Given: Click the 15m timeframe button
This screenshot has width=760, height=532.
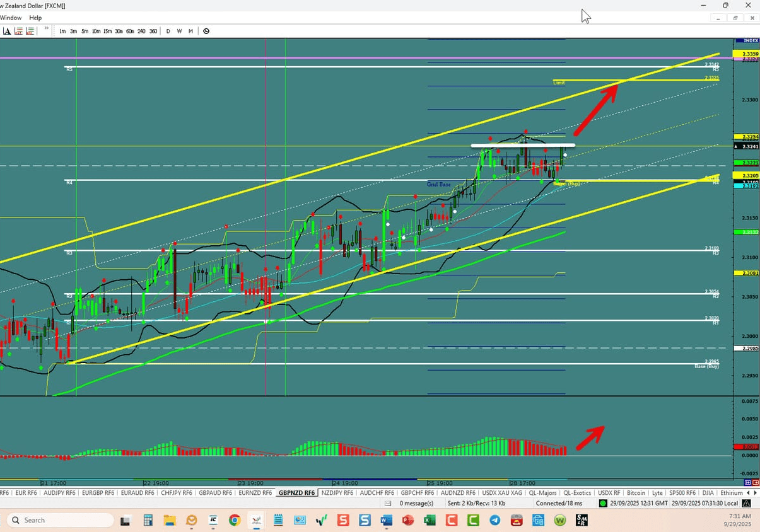Looking at the screenshot, I should (x=107, y=30).
